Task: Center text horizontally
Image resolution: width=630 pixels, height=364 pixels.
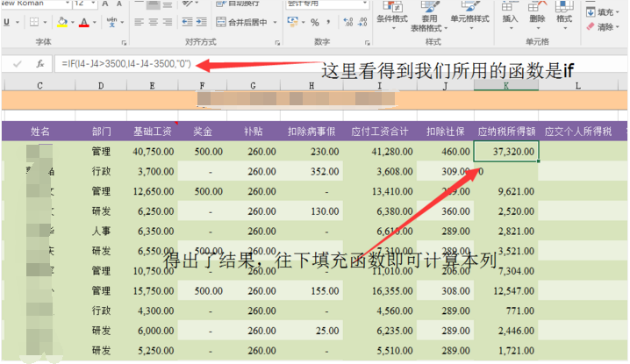Action: pyautogui.click(x=153, y=22)
